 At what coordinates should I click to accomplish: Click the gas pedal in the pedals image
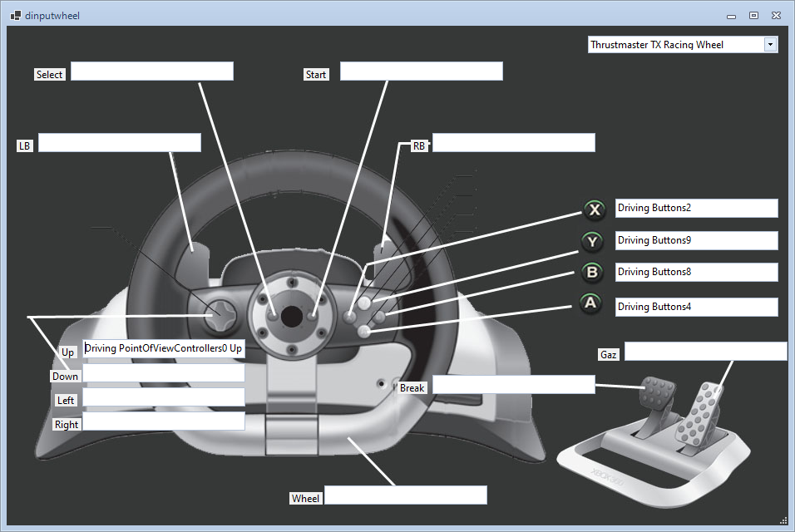point(700,413)
